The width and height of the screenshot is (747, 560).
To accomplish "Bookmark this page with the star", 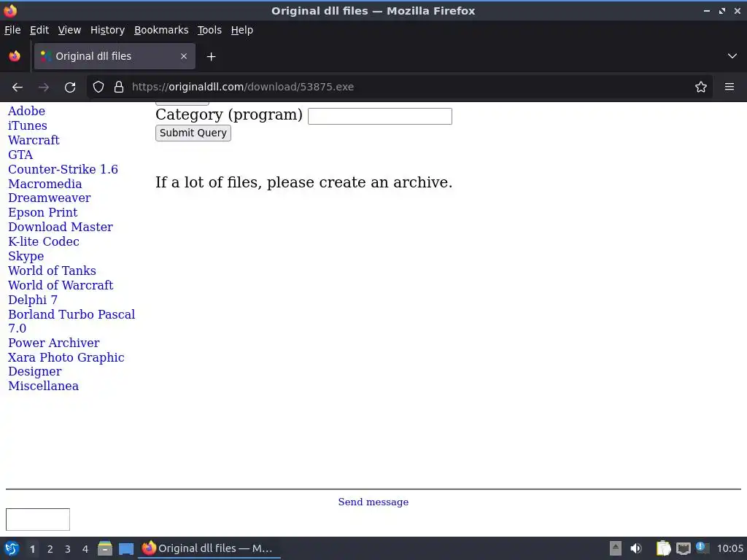I will tap(701, 87).
